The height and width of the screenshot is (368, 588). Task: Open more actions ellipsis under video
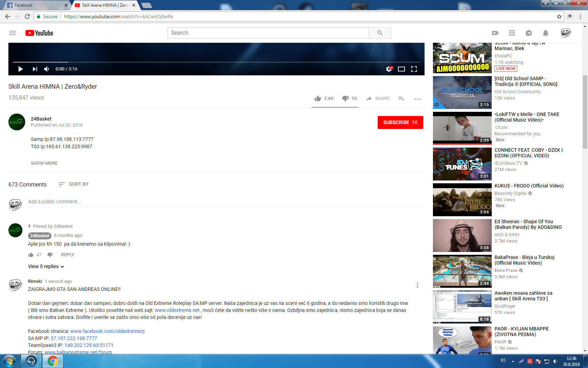418,99
